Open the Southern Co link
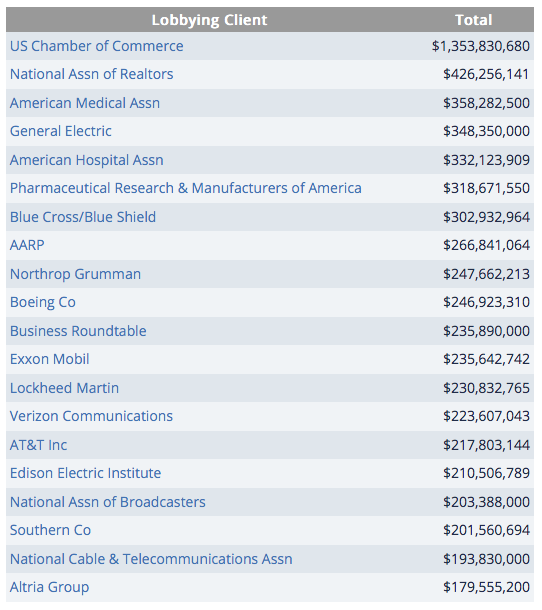Screen dimensions: 542x610 pos(50,530)
